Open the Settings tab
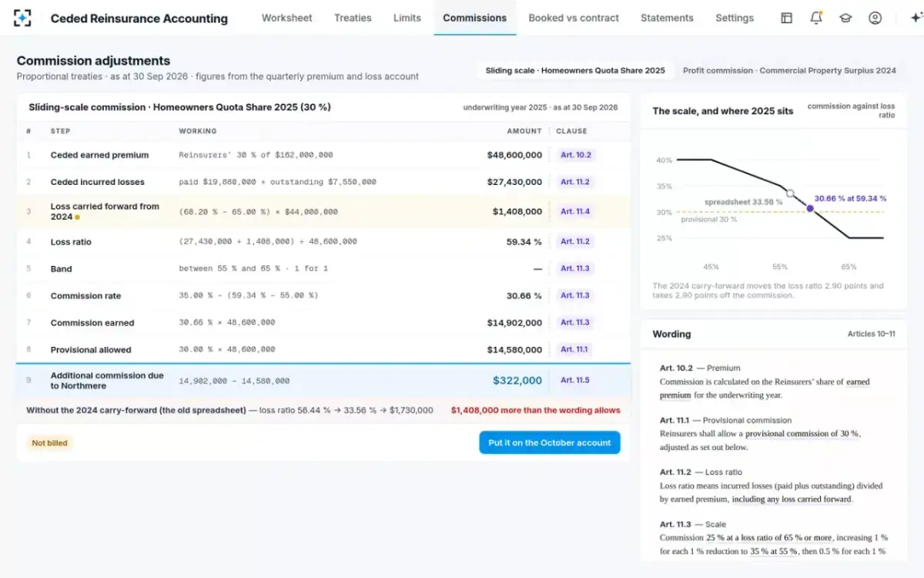 click(735, 18)
